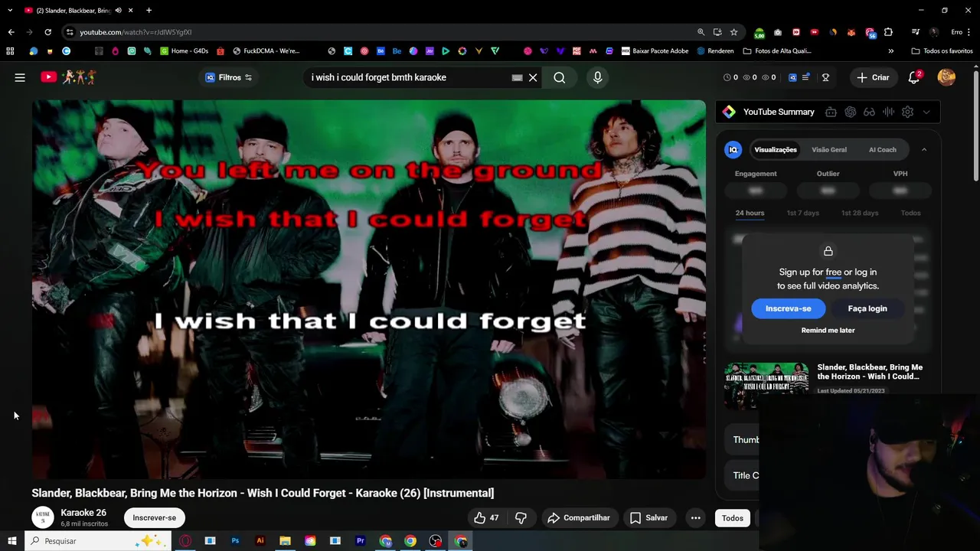This screenshot has width=980, height=551.
Task: Go back with browser back arrow
Action: (11, 32)
